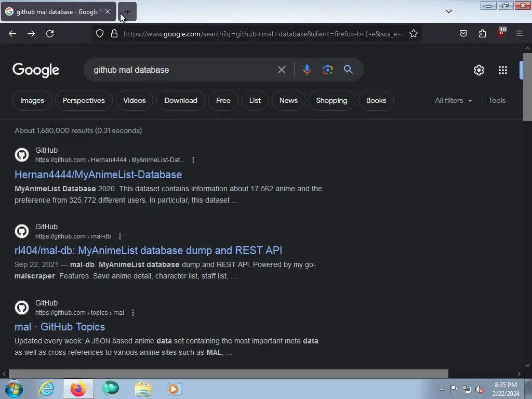Toggle the muted volume tray icon

pyautogui.click(x=480, y=390)
